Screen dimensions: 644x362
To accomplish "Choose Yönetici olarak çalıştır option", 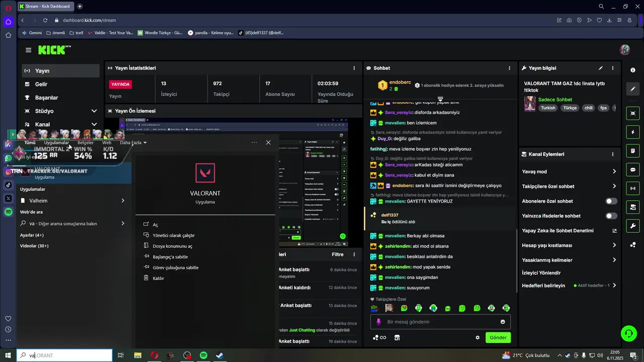I will (x=174, y=235).
